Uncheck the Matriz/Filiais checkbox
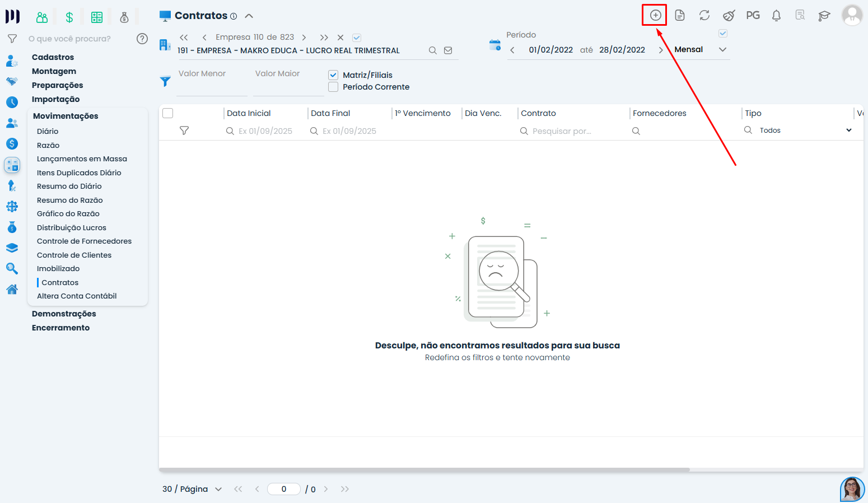The image size is (868, 503). pyautogui.click(x=333, y=75)
